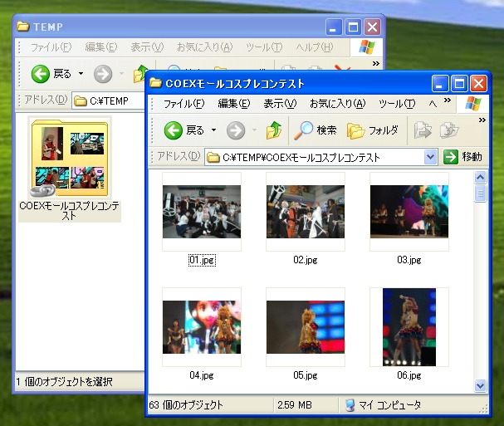Click the vertical scrollbar thumb in the COEX window

coord(480,193)
